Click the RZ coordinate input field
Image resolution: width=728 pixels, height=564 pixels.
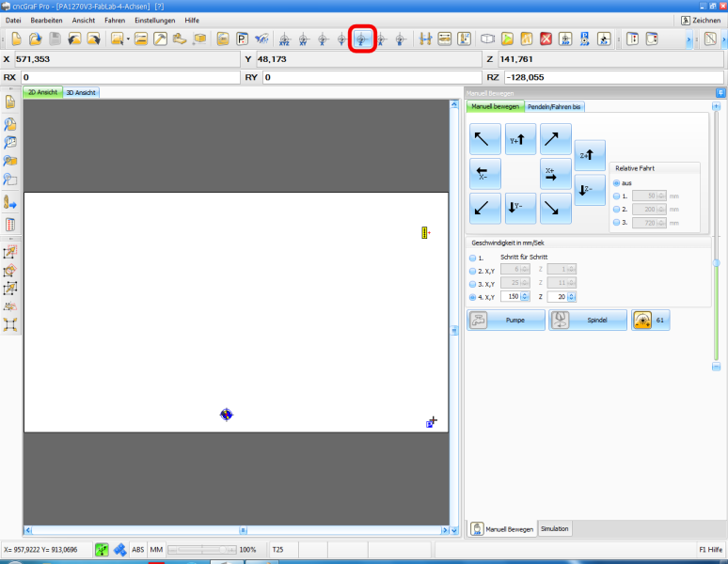[x=614, y=77]
